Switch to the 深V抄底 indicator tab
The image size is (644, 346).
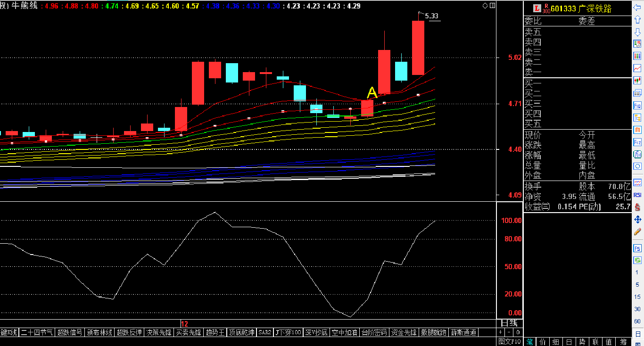(316, 332)
